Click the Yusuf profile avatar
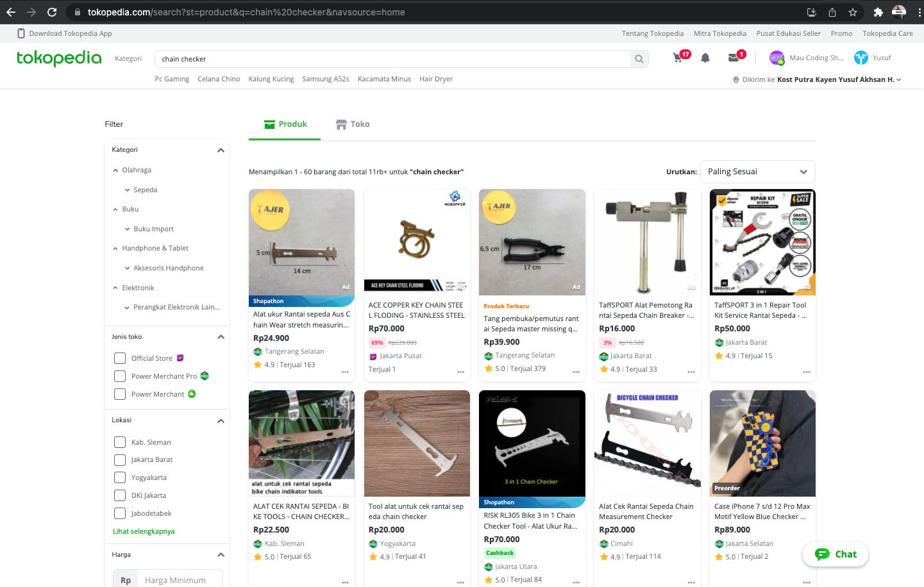The image size is (924, 587). click(x=861, y=58)
